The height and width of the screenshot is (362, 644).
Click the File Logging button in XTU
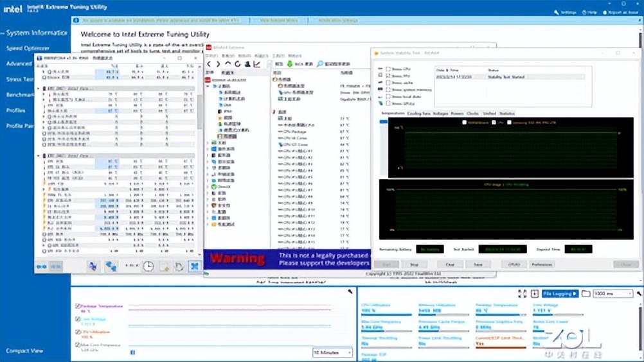click(x=560, y=293)
